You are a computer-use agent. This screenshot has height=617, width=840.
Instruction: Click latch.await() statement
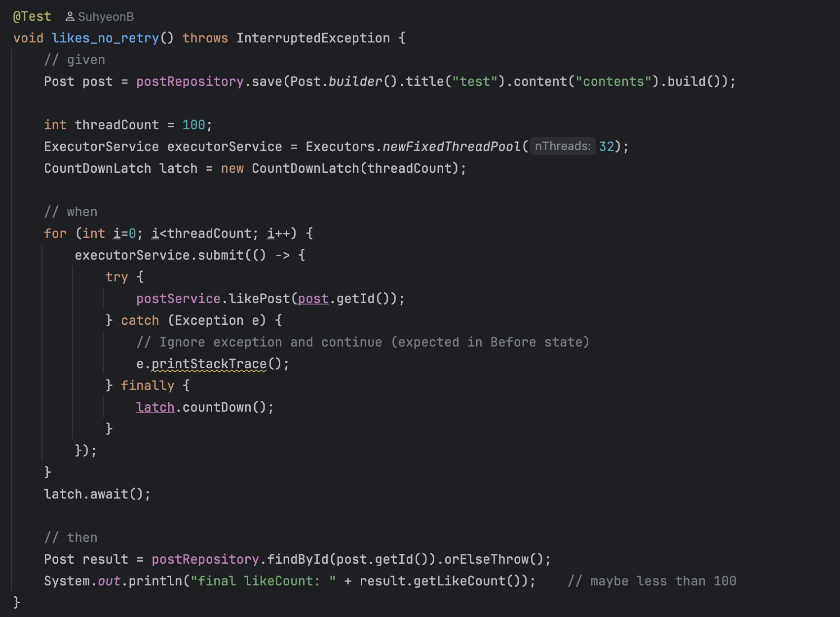97,494
